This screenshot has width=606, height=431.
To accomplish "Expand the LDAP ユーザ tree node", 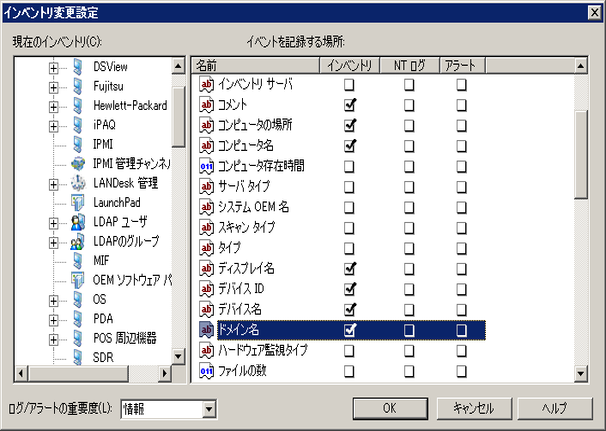I will (x=53, y=223).
